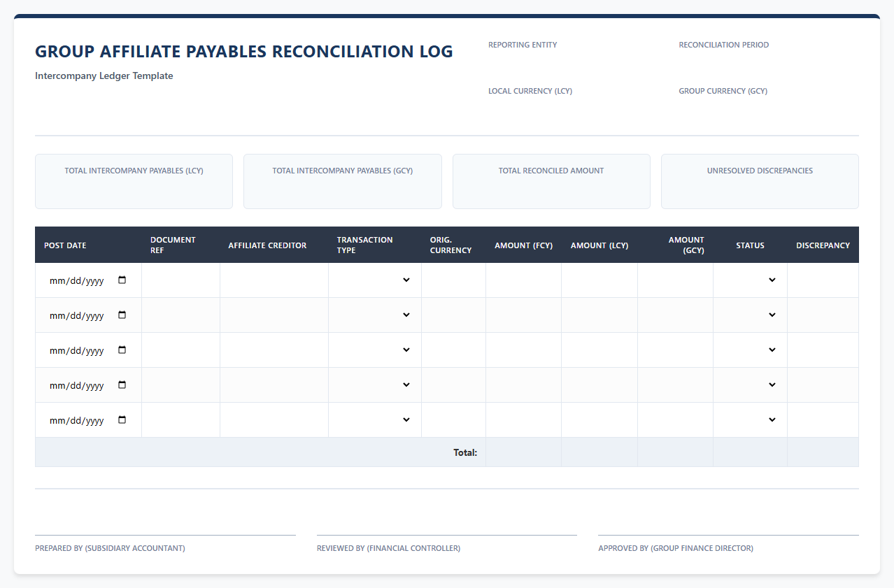Screen dimensions: 894x588
Task: Click the Amount (LCY) cell in the fifth row
Action: 599,420
